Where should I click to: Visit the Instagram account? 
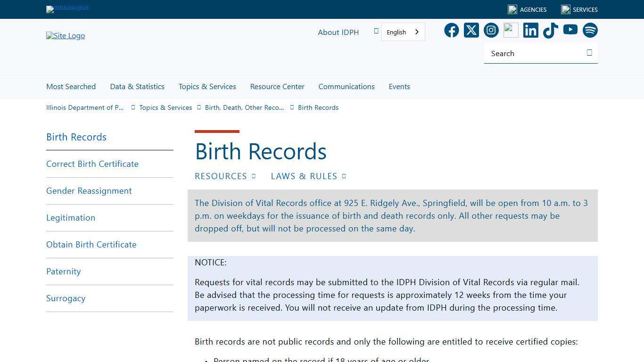pyautogui.click(x=491, y=30)
